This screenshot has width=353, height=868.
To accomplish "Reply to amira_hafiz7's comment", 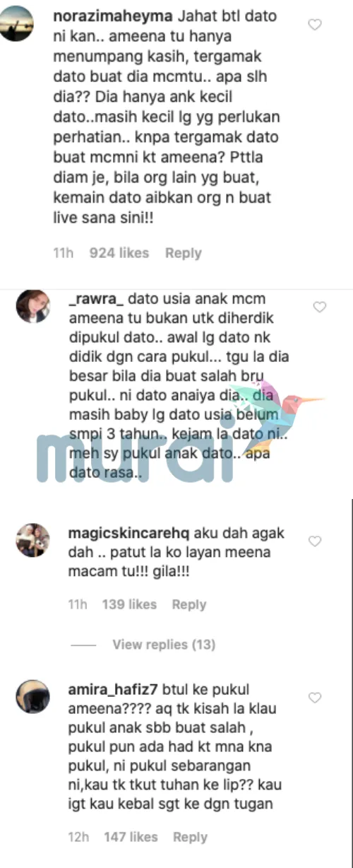I will click(190, 837).
